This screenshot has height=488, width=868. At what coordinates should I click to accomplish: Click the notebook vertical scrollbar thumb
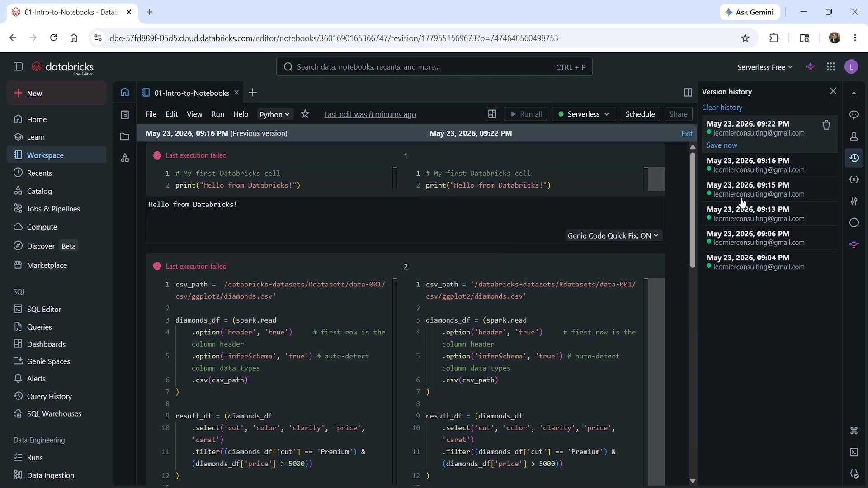click(693, 210)
